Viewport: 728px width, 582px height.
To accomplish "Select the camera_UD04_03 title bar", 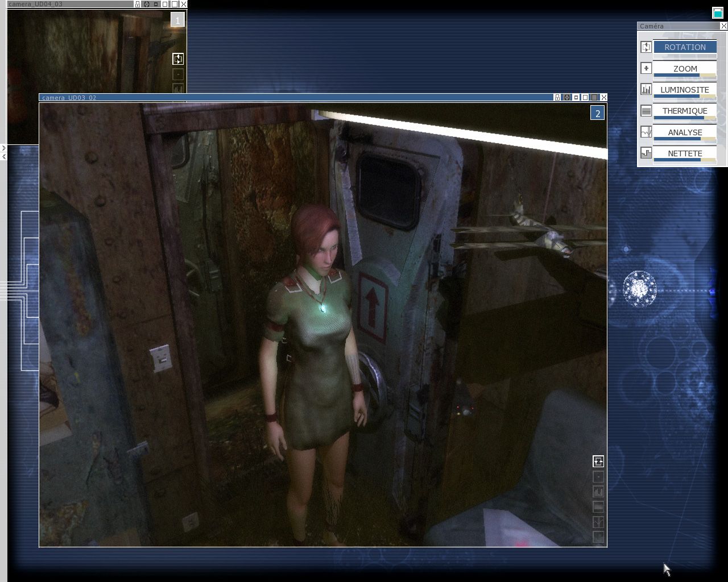I will pyautogui.click(x=71, y=4).
